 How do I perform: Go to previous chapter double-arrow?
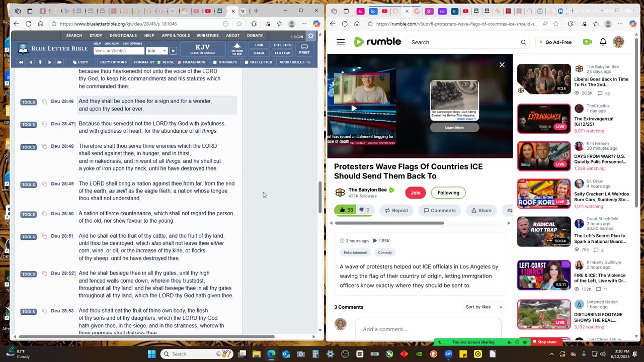pyautogui.click(x=21, y=62)
